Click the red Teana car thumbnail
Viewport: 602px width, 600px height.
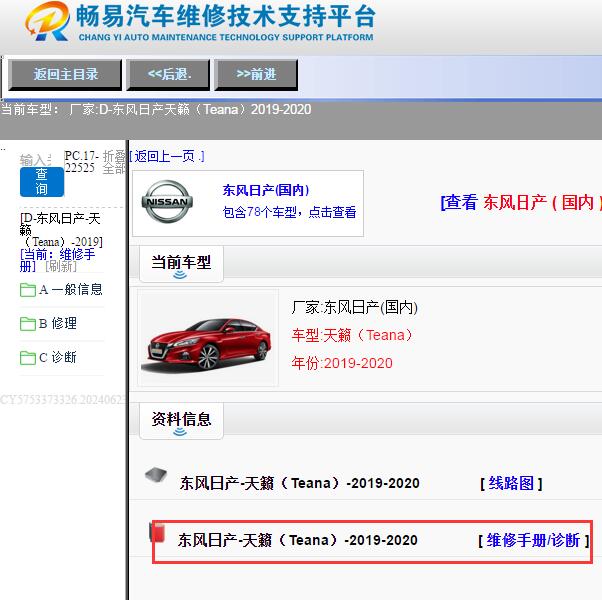[x=208, y=338]
